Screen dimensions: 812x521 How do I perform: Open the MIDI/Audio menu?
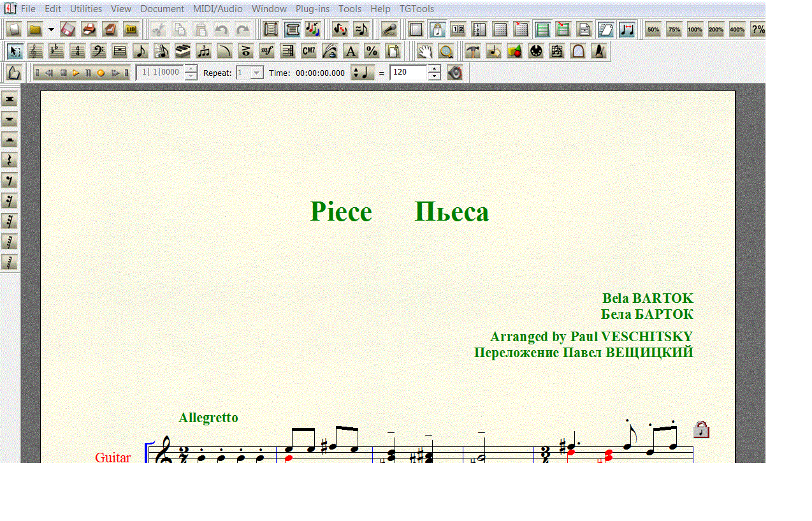pos(218,9)
